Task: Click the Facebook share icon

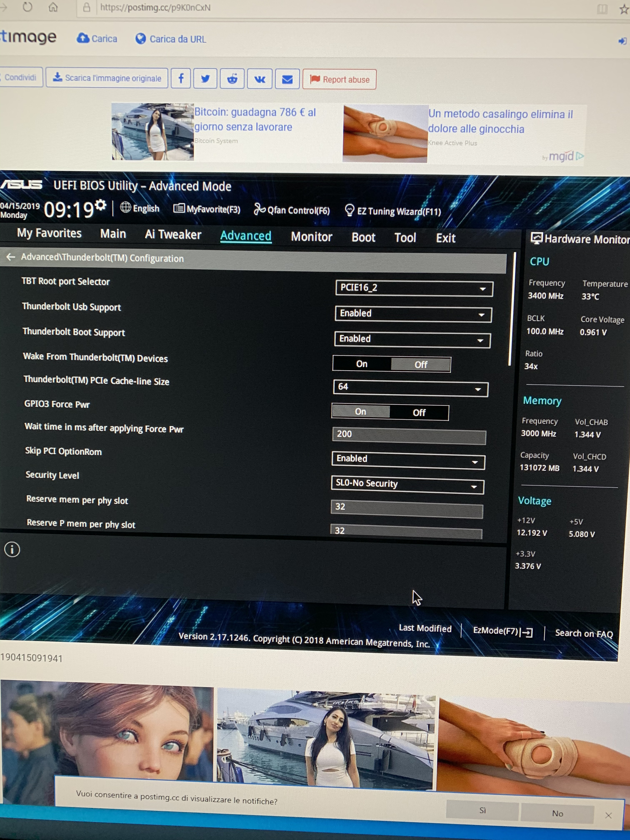Action: 181,79
